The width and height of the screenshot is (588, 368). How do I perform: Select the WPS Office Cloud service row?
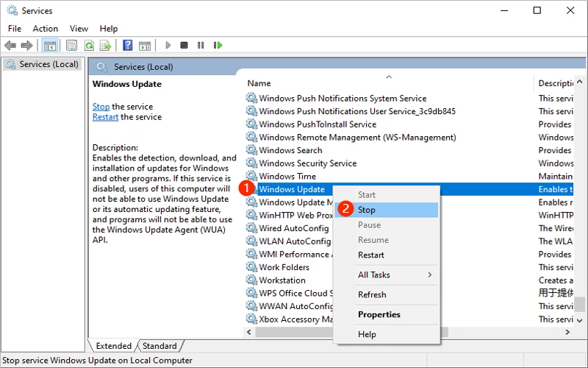tap(290, 293)
